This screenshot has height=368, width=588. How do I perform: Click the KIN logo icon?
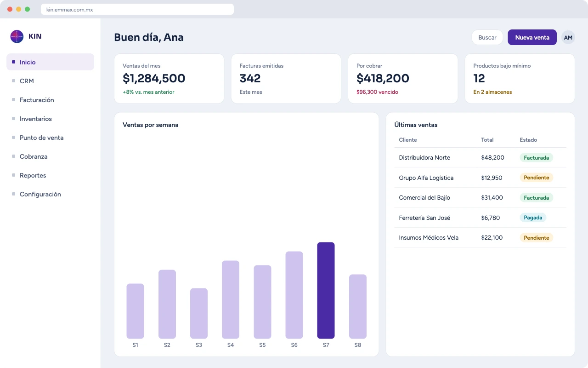[x=17, y=36]
